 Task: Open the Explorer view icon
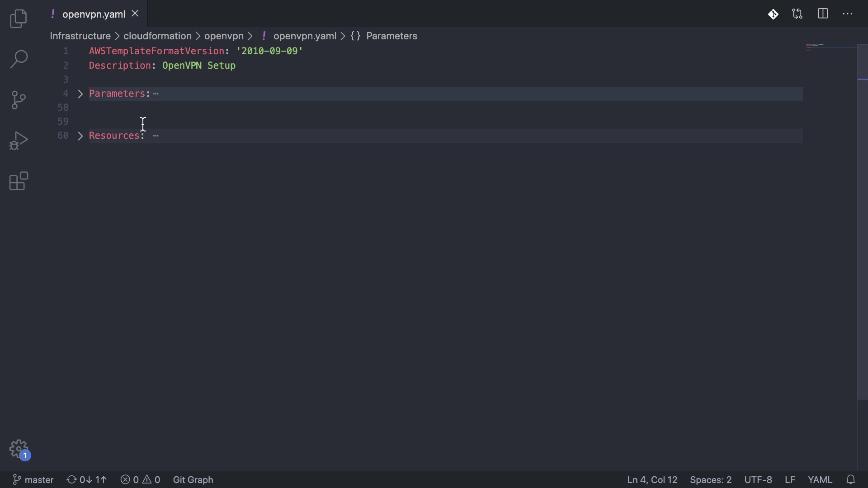click(x=19, y=19)
